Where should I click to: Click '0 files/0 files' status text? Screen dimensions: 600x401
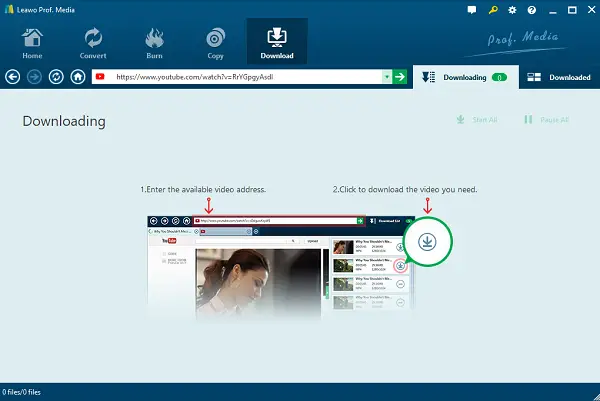point(21,392)
